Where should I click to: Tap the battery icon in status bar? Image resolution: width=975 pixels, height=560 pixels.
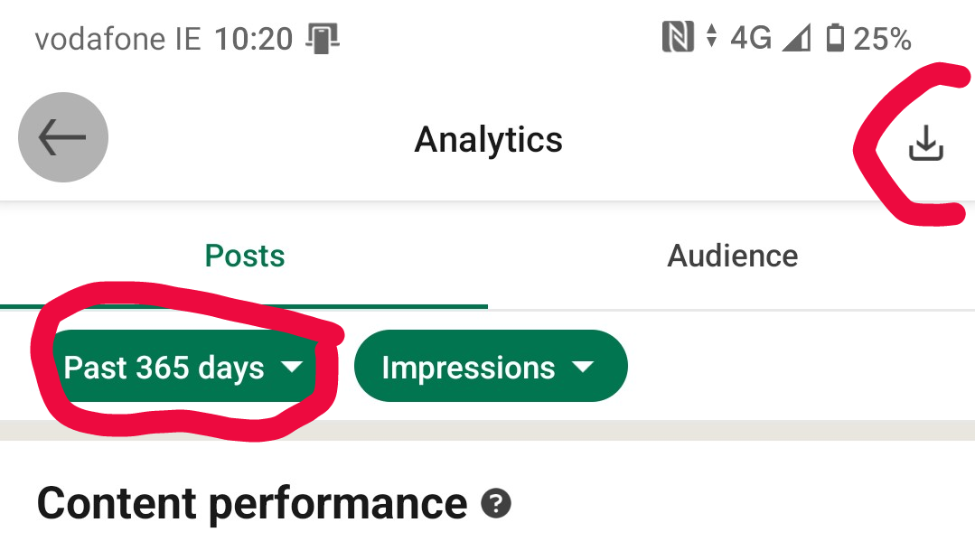(835, 37)
